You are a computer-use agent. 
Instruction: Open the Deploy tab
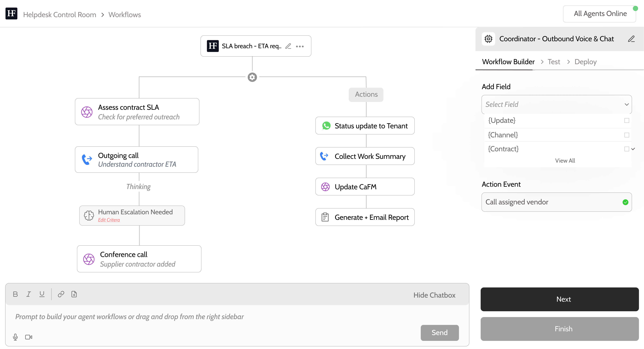585,61
